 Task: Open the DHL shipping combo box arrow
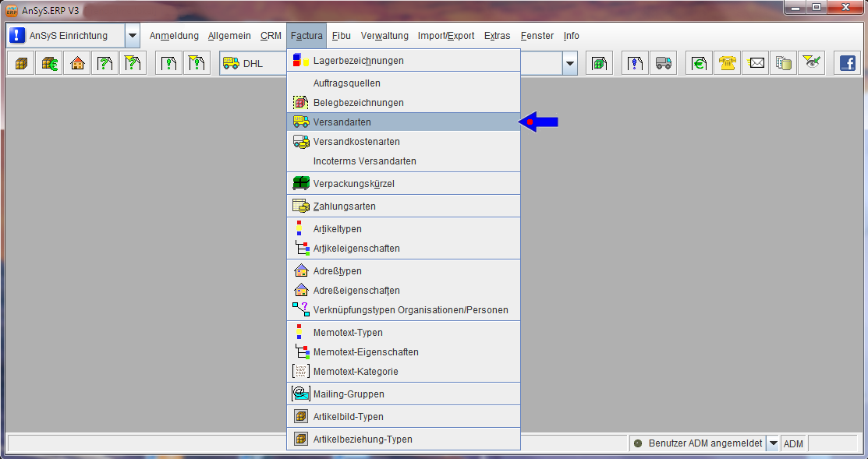pos(570,63)
